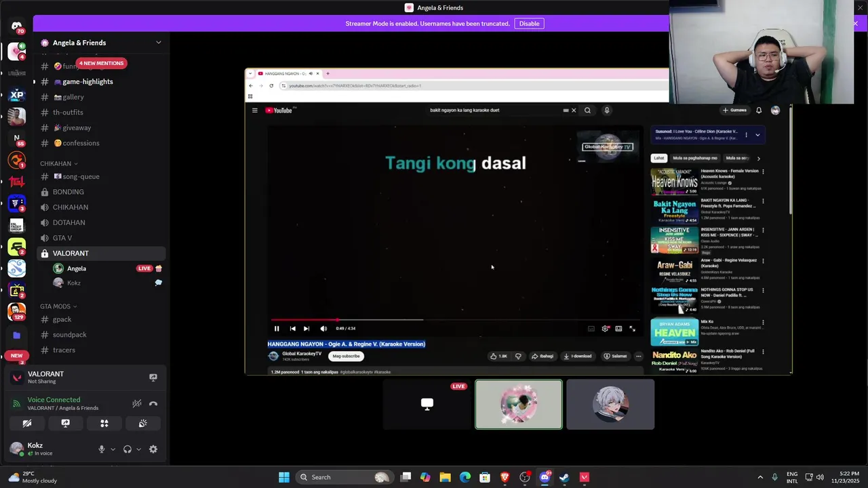This screenshot has height=488, width=868.
Task: Disable Streamer Mode
Action: (529, 24)
